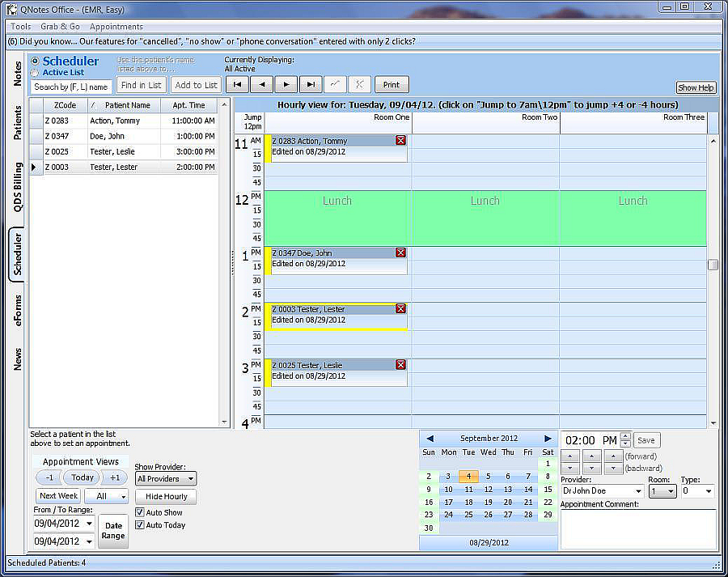The height and width of the screenshot is (577, 728).
Task: Select the Active List radio button
Action: (x=35, y=73)
